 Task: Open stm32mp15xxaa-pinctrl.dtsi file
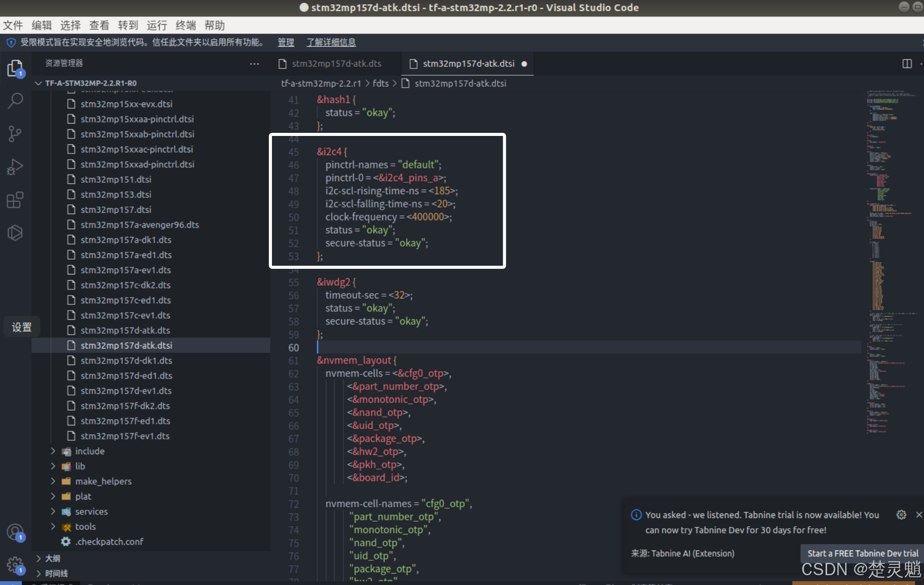[137, 119]
